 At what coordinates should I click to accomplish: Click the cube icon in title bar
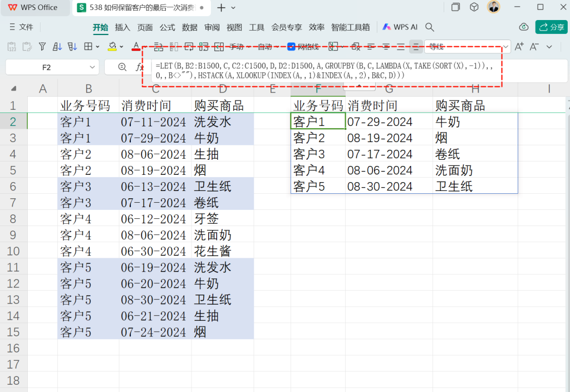(x=474, y=7)
